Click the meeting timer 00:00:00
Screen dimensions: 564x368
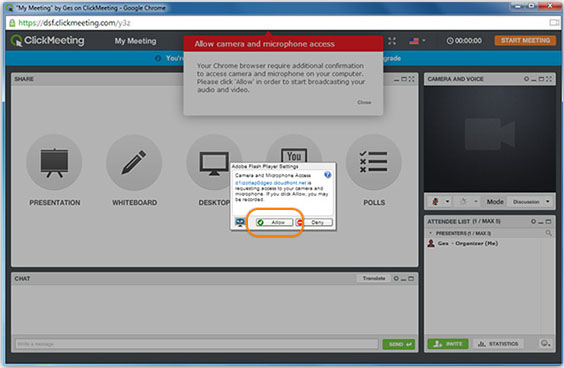[x=464, y=41]
